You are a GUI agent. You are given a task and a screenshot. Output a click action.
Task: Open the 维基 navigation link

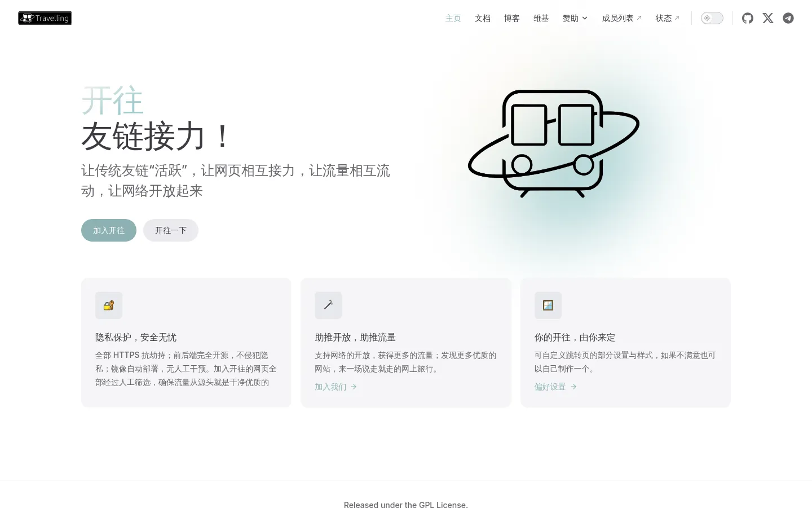click(541, 18)
